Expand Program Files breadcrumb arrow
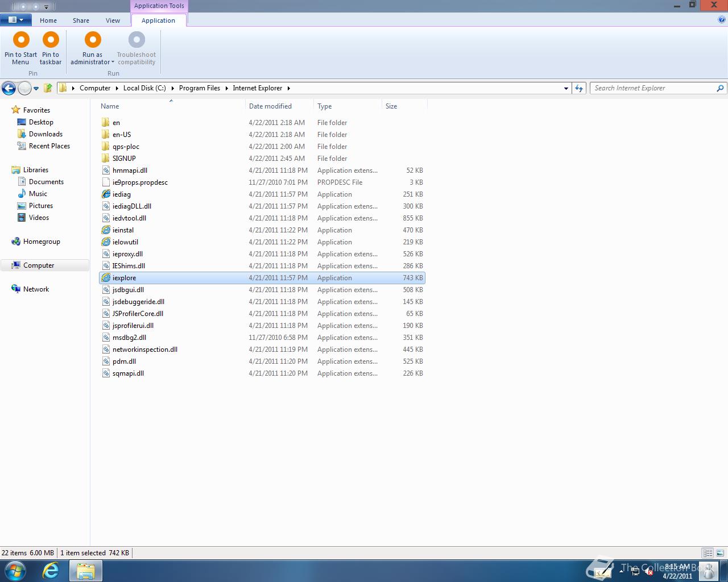This screenshot has width=728, height=582. pos(226,88)
